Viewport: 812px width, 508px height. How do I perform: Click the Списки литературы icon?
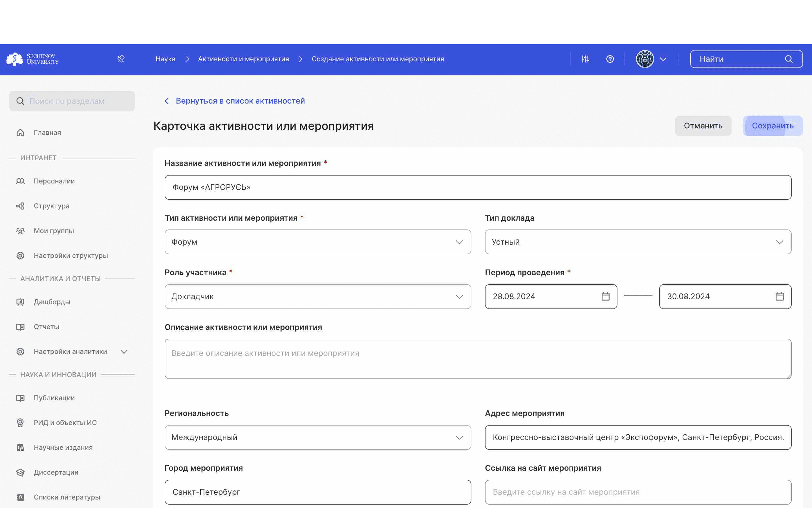pos(20,498)
